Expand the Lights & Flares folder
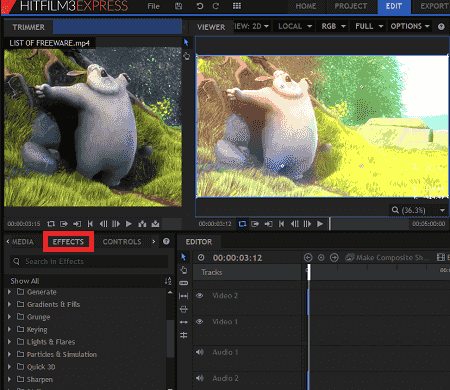The image size is (450, 390). pos(9,341)
